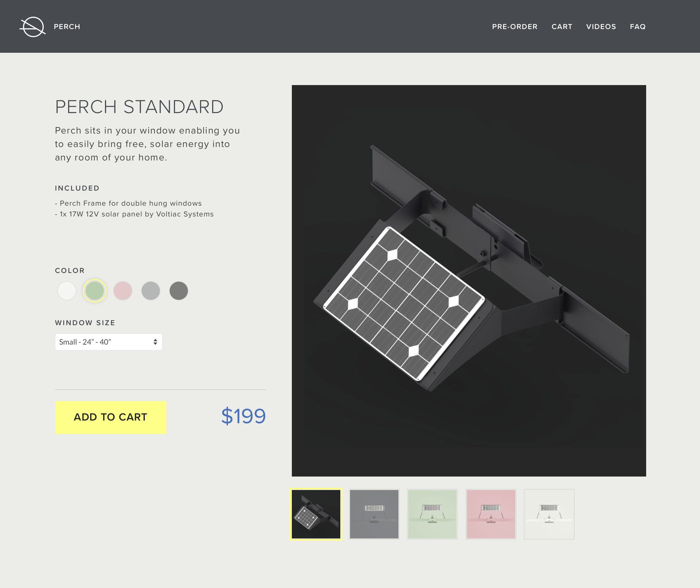Screen dimensions: 700x588
Task: Open the Window Size dropdown
Action: [x=103, y=342]
